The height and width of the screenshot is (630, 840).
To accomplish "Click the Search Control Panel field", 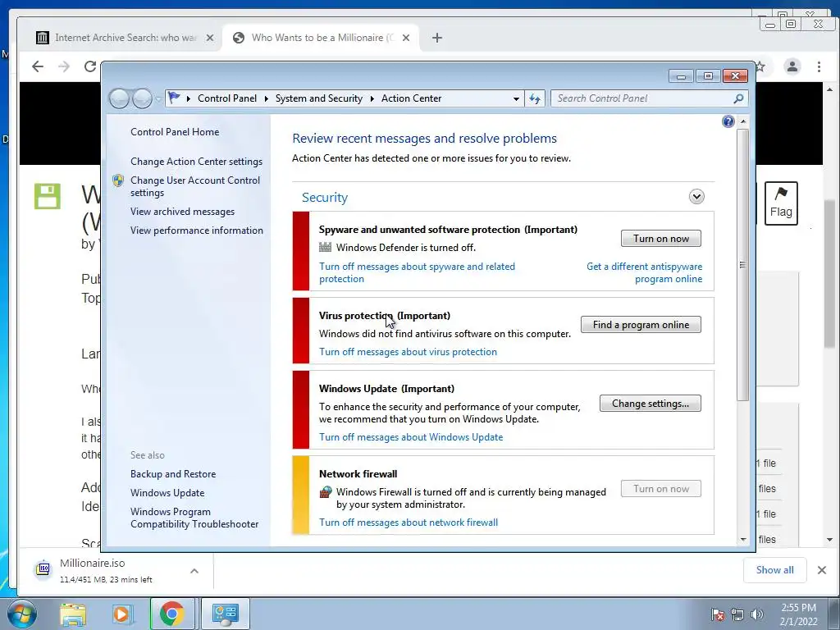I will (x=650, y=98).
